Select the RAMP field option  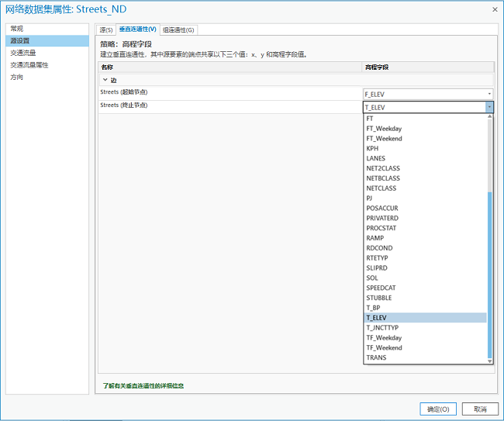click(x=375, y=238)
